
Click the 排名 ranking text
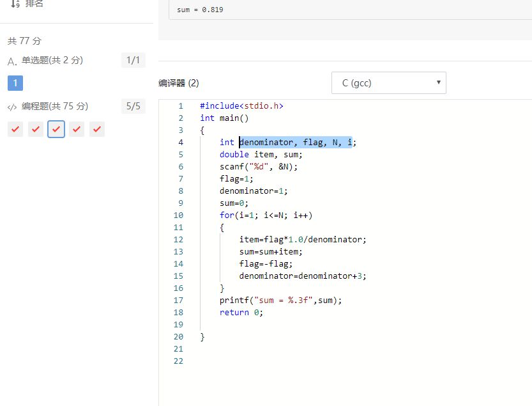[x=34, y=3]
